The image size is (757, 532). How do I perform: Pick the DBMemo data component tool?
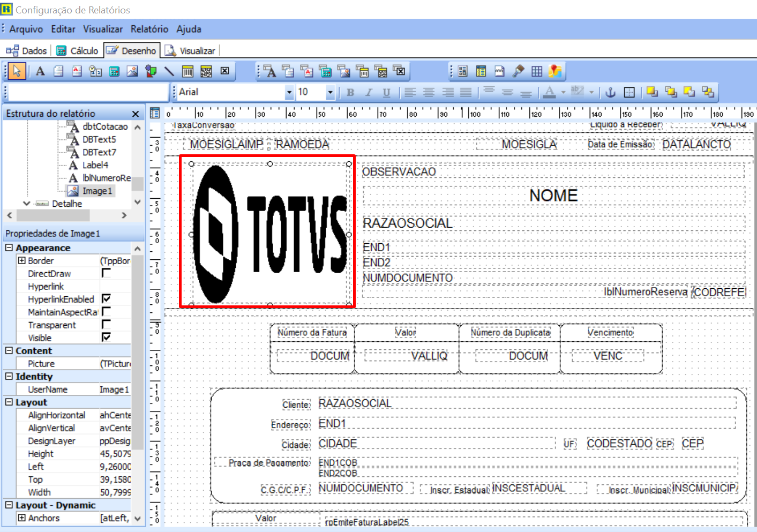tap(288, 71)
